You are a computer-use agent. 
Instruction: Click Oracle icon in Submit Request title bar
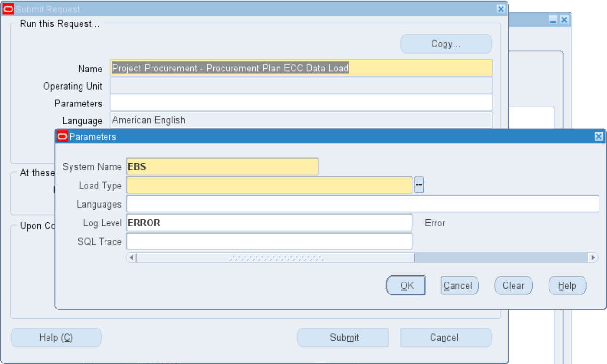tap(9, 9)
